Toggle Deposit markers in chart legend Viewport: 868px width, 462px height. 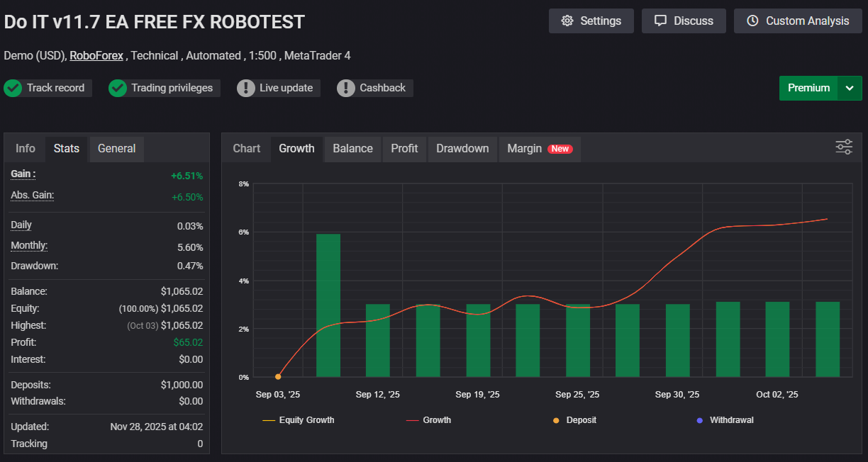pyautogui.click(x=574, y=420)
